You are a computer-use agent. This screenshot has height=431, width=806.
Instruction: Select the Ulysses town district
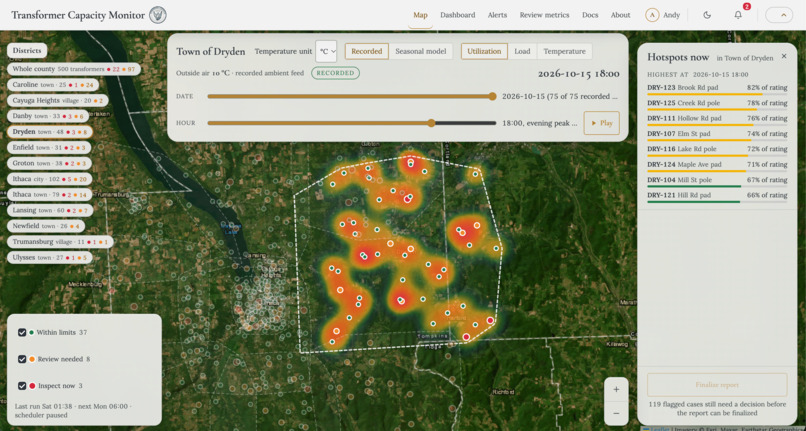(x=49, y=257)
